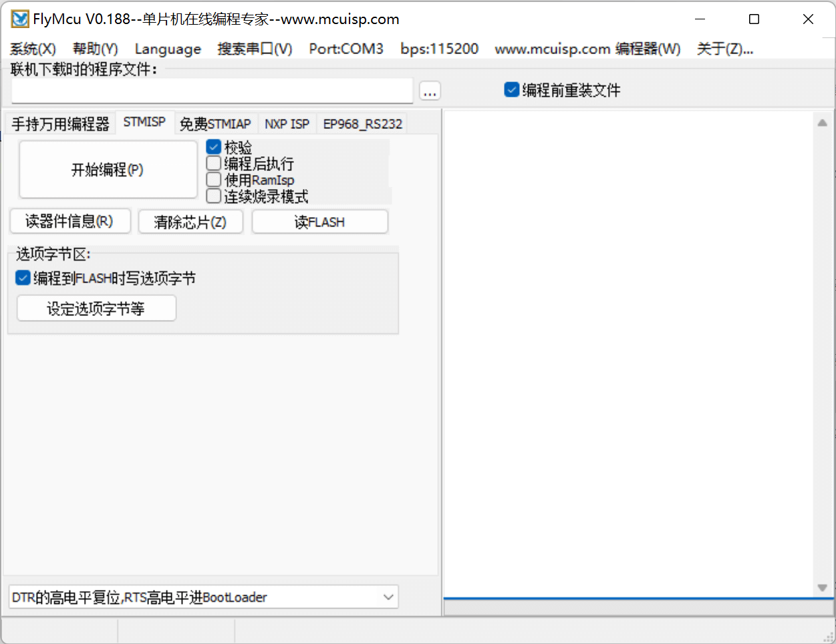Screen dimensions: 836x644
Task: Open the 搜索串口(V) menu
Action: pyautogui.click(x=255, y=48)
